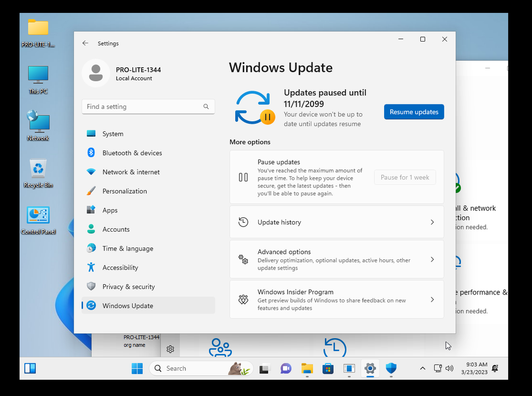The width and height of the screenshot is (532, 396).
Task: Switch to Windows Security shield on taskbar
Action: click(391, 368)
